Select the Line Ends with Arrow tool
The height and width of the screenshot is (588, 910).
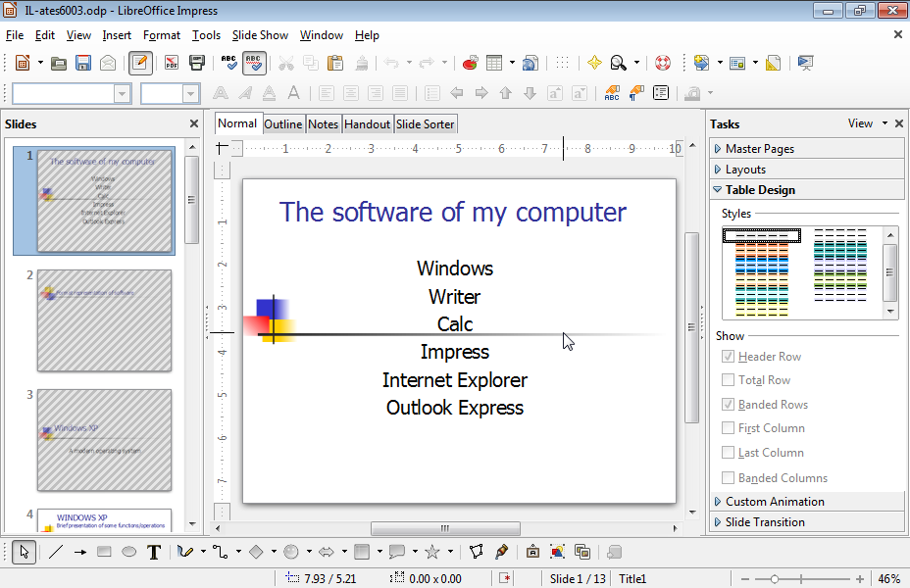point(80,552)
